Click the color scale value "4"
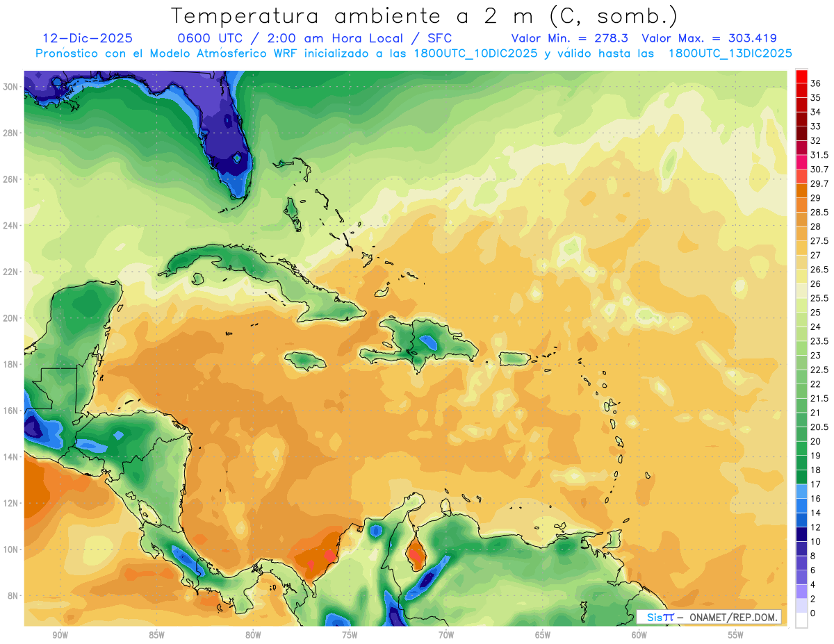The image size is (834, 644). (x=813, y=585)
